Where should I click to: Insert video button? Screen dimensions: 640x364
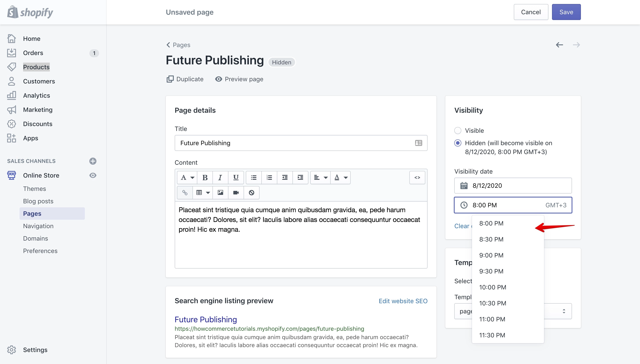[x=236, y=192]
